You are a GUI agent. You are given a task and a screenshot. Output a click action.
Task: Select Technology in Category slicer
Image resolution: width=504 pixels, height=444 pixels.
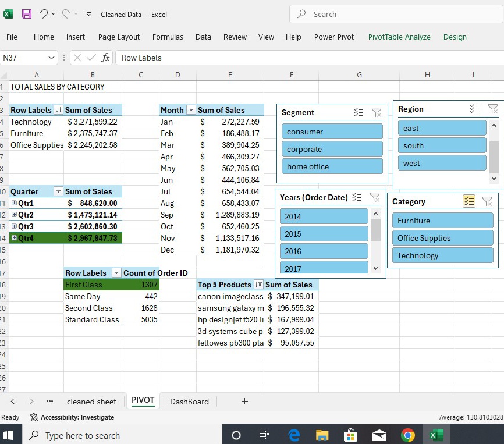[443, 255]
